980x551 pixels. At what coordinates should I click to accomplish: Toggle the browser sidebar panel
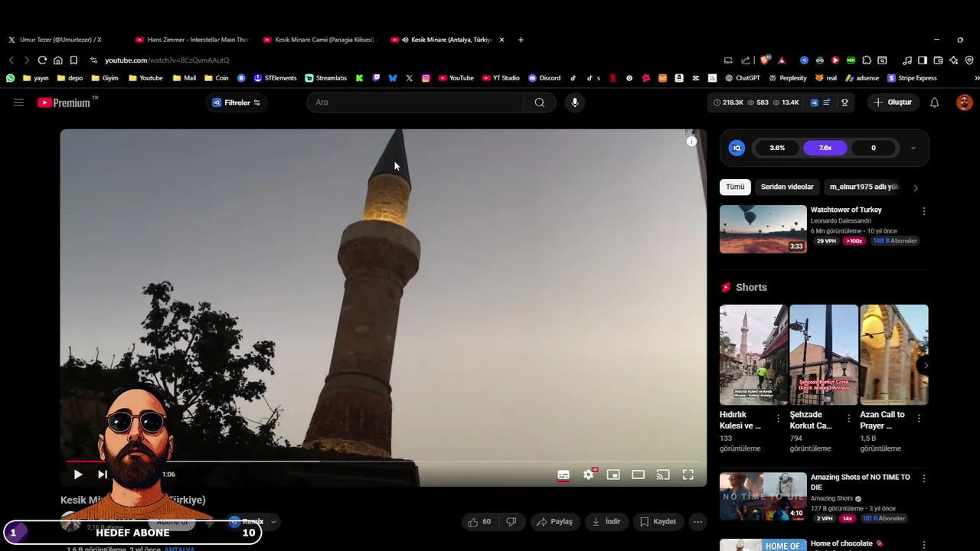[923, 60]
